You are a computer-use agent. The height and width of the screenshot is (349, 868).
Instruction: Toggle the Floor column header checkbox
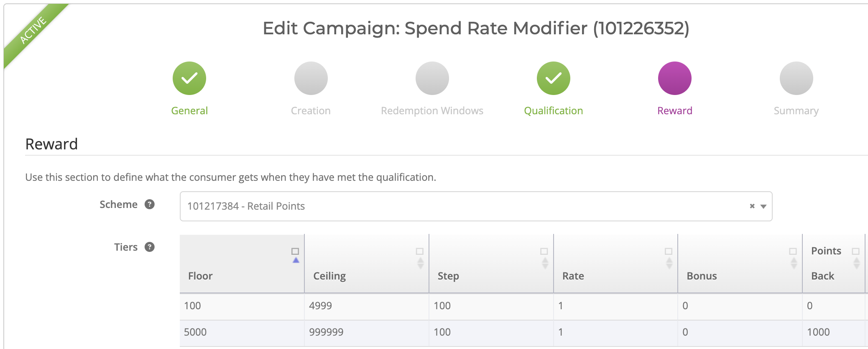pos(295,251)
